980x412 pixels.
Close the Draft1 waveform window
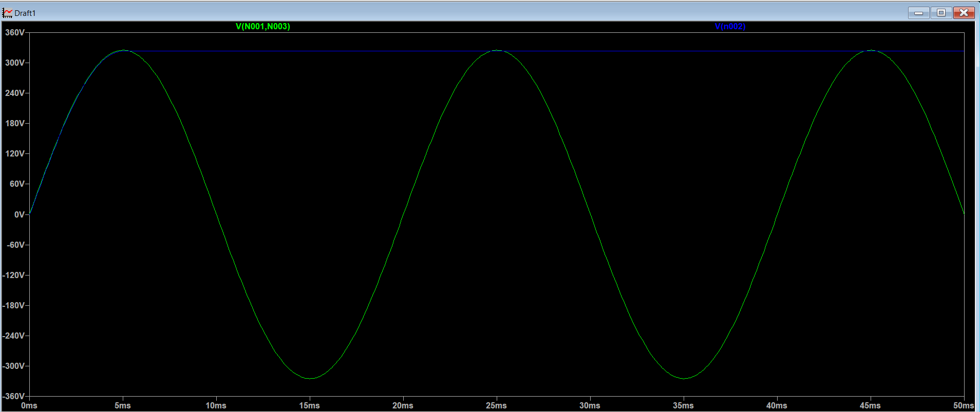pos(964,13)
